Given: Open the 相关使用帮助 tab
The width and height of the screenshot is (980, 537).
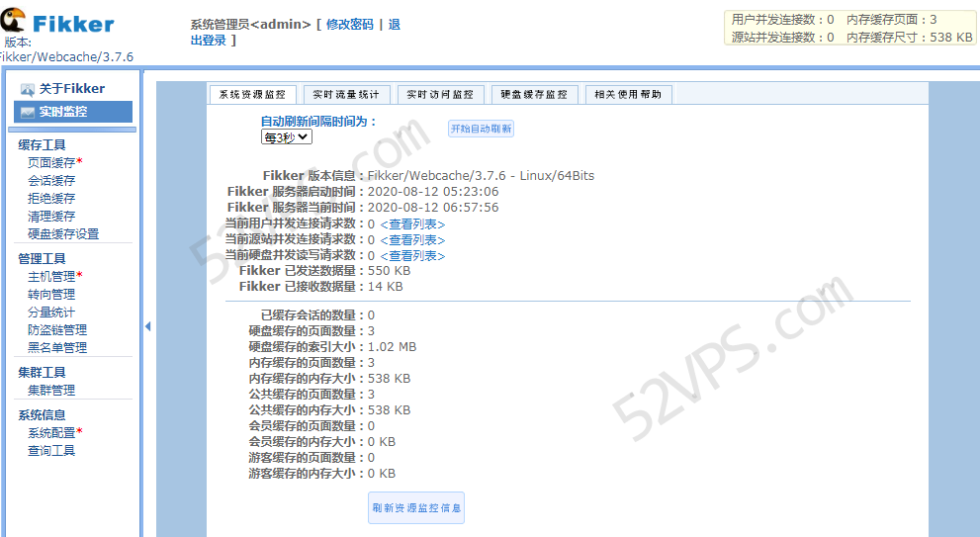Looking at the screenshot, I should click(x=628, y=94).
